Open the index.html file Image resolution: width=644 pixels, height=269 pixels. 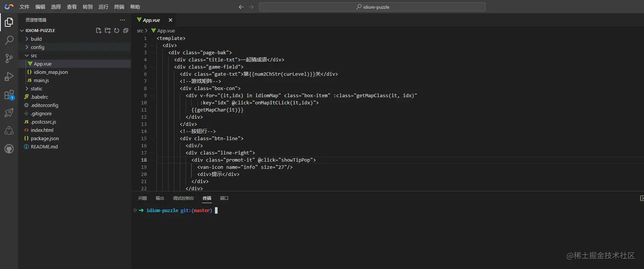pyautogui.click(x=75, y=130)
